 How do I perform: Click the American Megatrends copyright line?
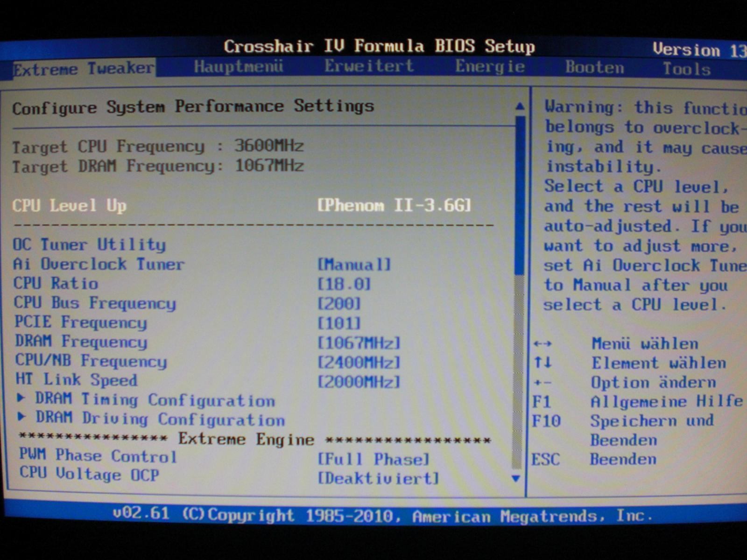[x=382, y=515]
